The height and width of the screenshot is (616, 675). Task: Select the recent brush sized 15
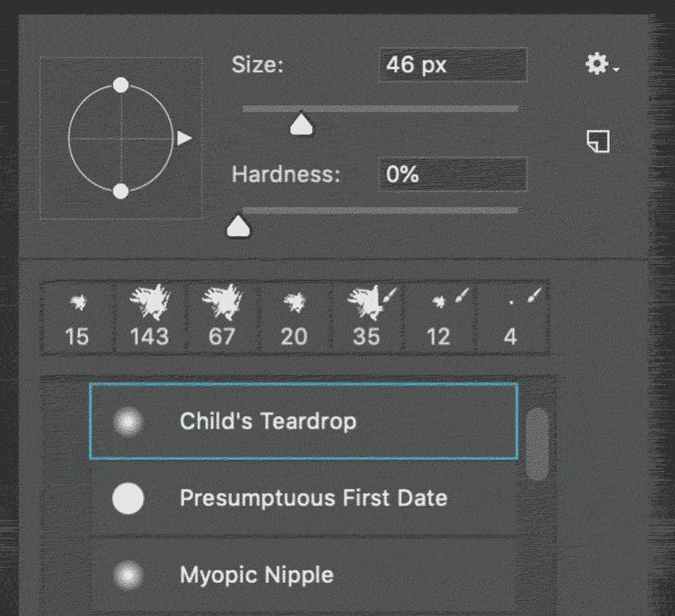(78, 318)
